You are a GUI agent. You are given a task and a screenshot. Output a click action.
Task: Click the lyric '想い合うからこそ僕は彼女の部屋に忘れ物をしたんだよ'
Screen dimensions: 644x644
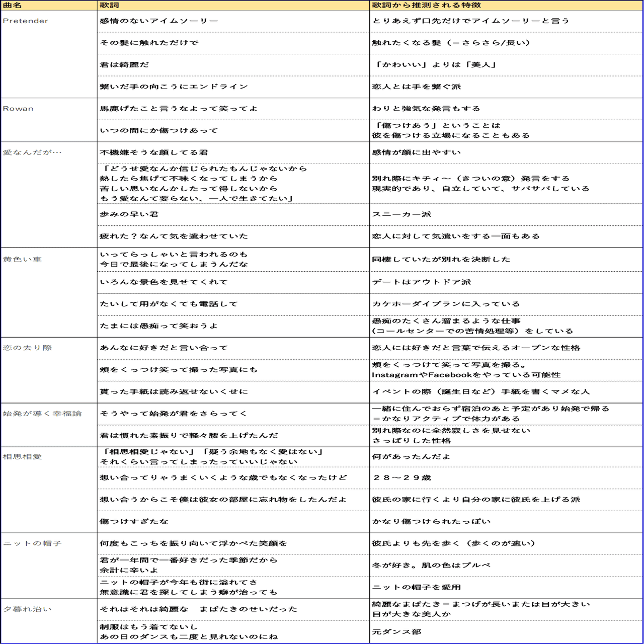click(x=233, y=500)
